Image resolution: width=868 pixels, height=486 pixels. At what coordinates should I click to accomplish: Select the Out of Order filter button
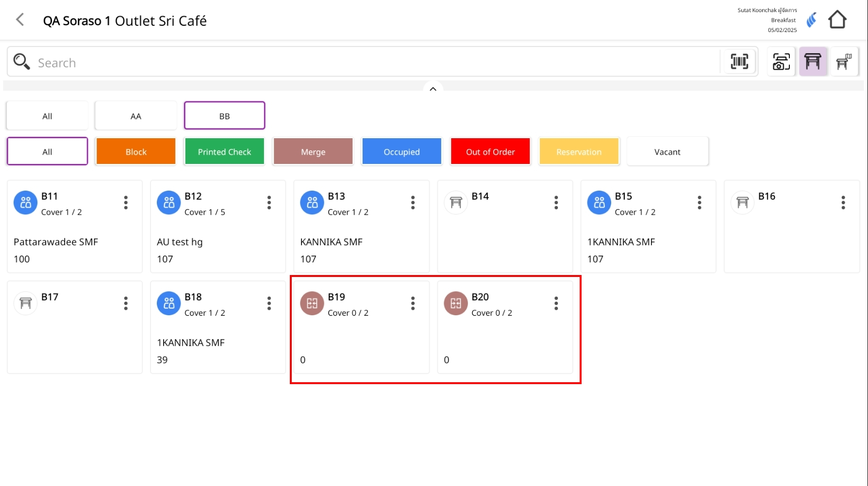coord(490,152)
